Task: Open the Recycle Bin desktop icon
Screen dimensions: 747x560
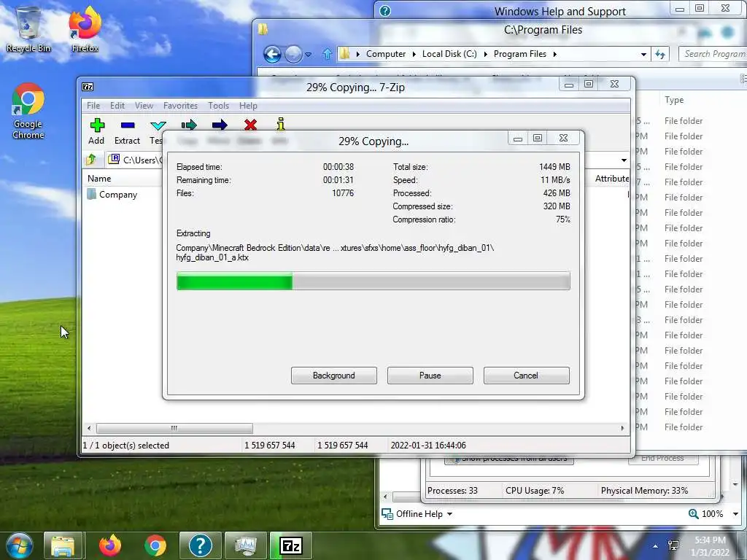Action: tap(28, 29)
